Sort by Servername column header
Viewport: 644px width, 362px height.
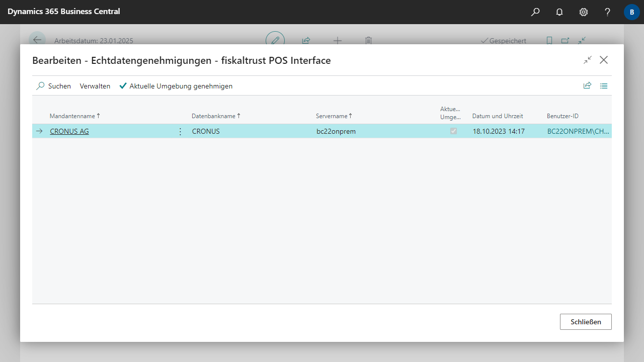(x=334, y=116)
